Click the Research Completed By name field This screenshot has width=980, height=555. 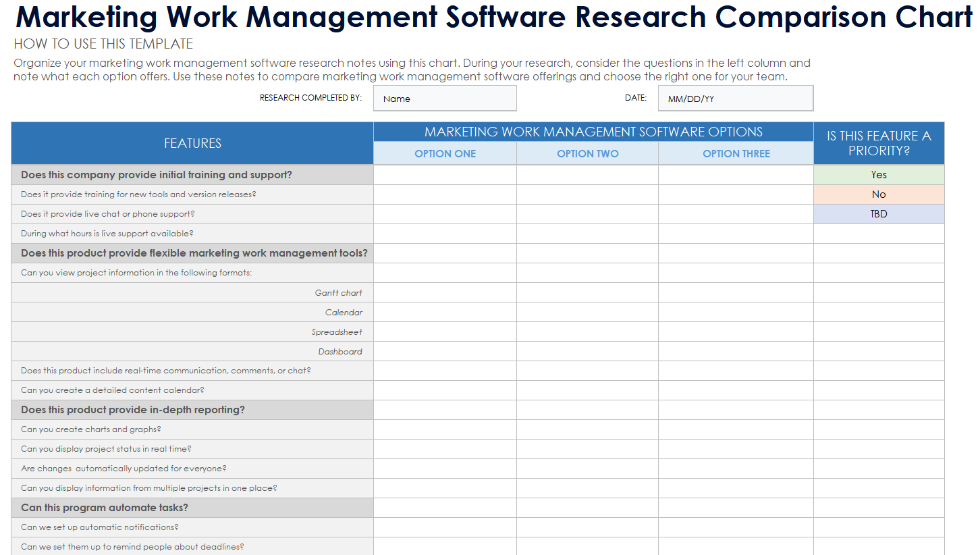pyautogui.click(x=445, y=99)
